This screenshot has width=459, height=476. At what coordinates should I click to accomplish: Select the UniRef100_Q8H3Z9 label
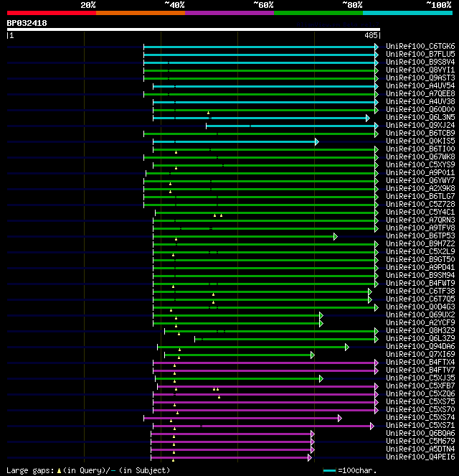(x=420, y=330)
